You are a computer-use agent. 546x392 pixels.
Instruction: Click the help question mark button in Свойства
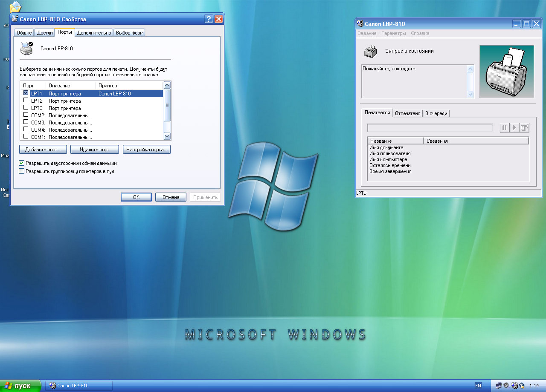coord(209,19)
